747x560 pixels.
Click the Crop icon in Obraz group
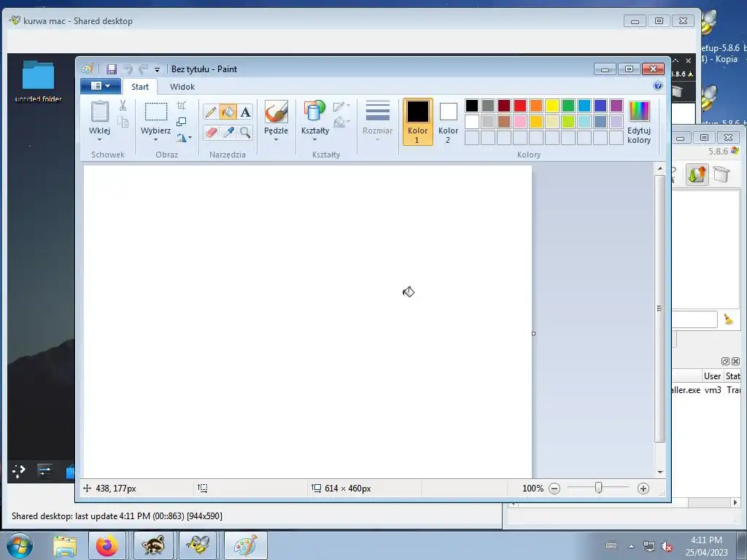[x=181, y=106]
